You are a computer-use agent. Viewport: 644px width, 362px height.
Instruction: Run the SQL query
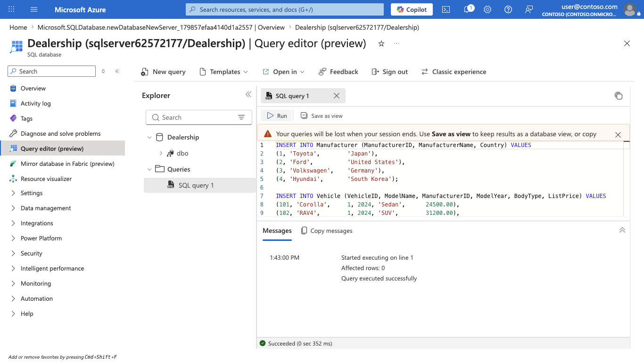pyautogui.click(x=277, y=115)
